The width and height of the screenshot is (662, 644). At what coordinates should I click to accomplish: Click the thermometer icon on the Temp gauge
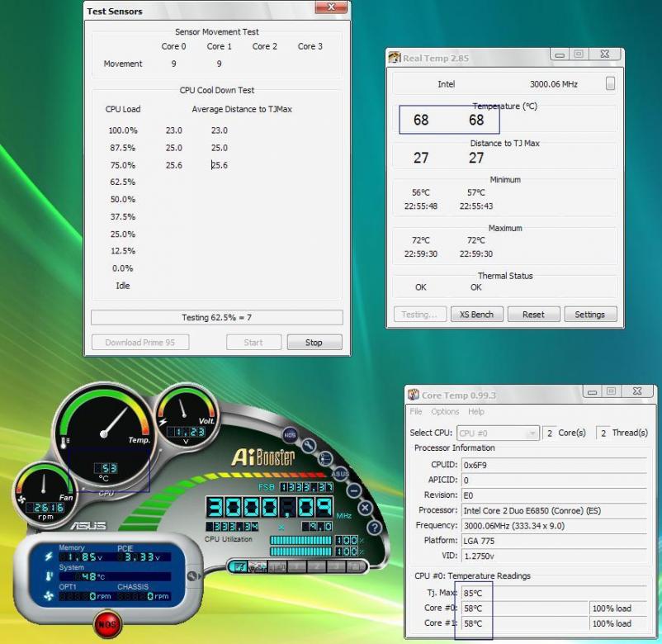[x=64, y=443]
